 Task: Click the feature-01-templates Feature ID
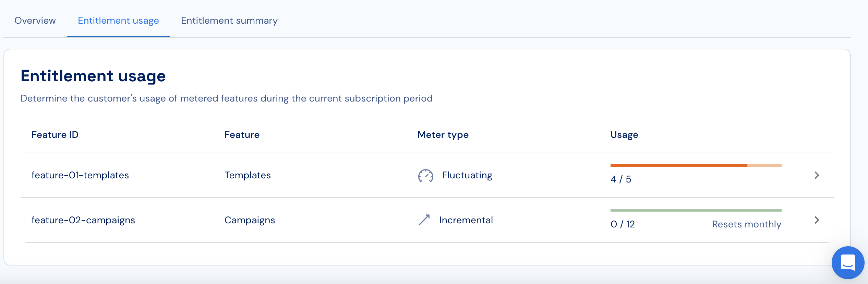point(80,175)
